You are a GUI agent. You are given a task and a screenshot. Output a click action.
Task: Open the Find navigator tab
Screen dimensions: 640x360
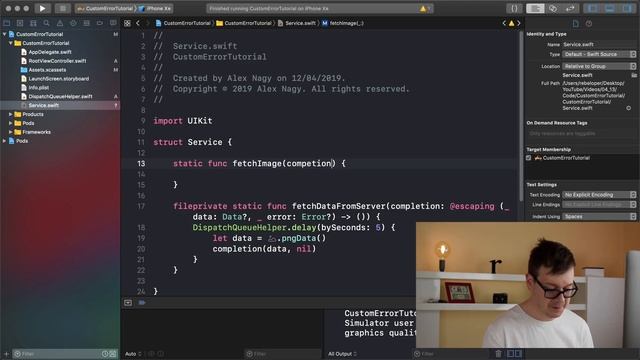point(47,23)
